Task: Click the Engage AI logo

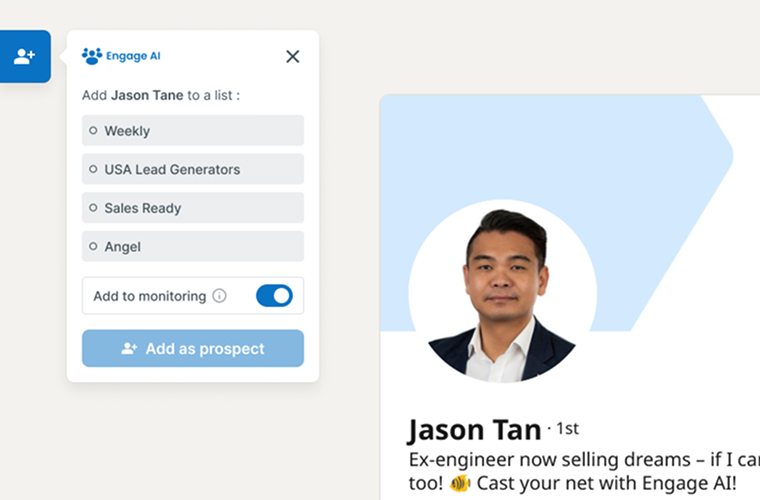Action: coord(121,56)
